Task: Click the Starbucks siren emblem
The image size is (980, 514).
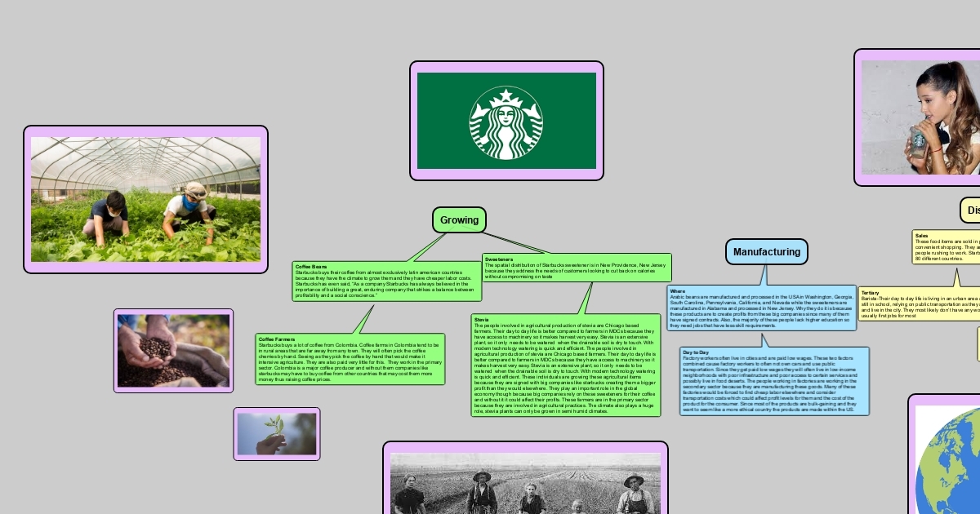Action: 506,123
